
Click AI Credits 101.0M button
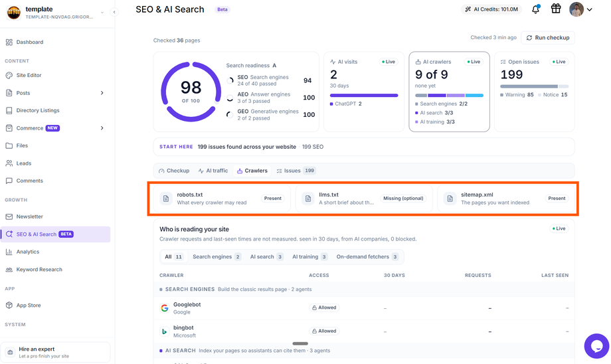pos(491,9)
